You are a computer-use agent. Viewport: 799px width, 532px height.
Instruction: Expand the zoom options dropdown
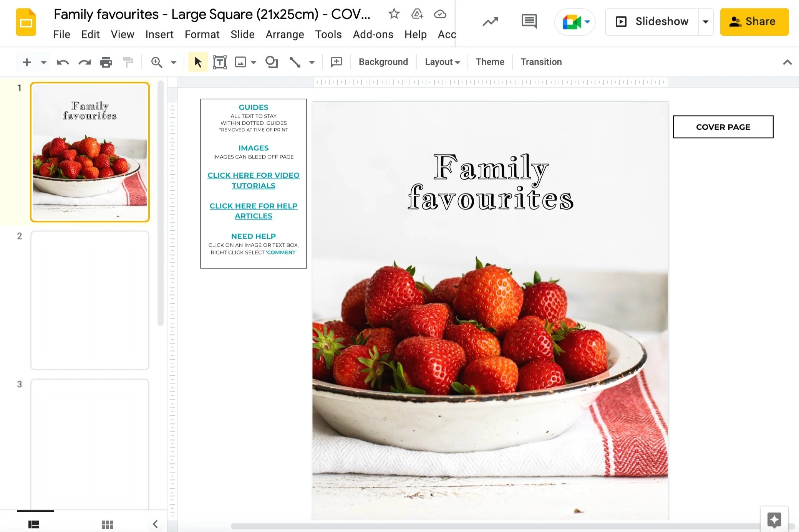point(173,62)
